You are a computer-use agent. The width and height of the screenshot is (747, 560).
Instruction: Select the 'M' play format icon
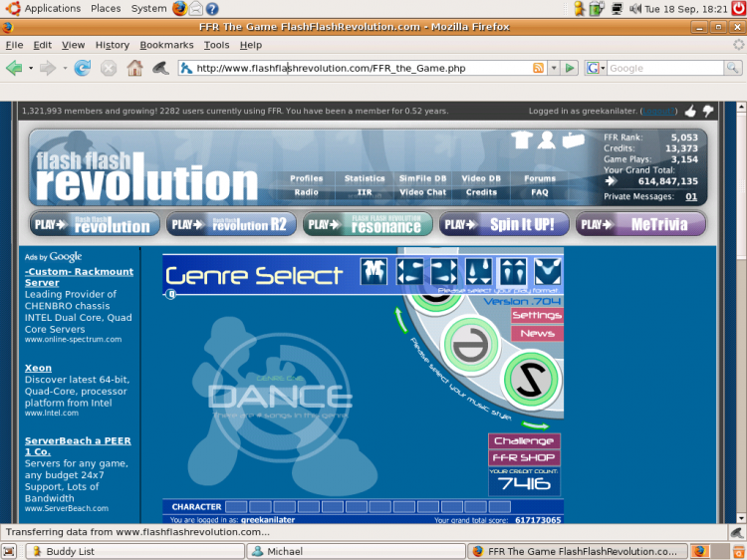pyautogui.click(x=373, y=271)
